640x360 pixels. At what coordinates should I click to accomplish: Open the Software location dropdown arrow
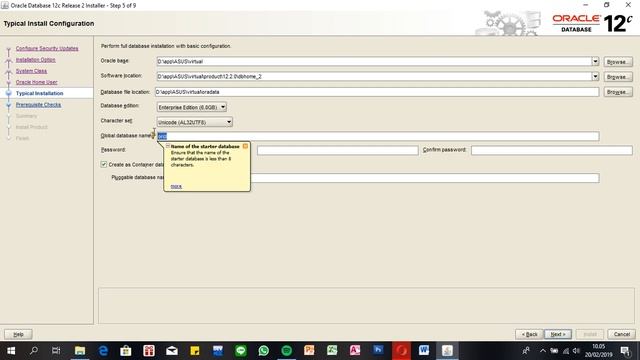(595, 76)
